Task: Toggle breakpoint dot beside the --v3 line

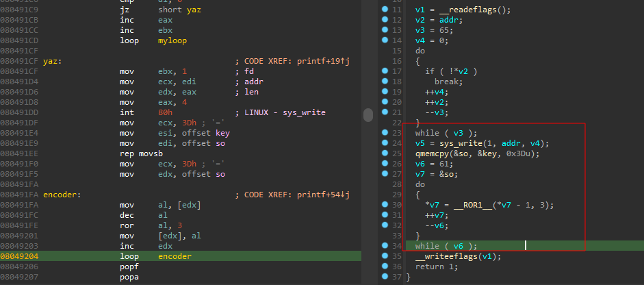Action: pos(385,112)
